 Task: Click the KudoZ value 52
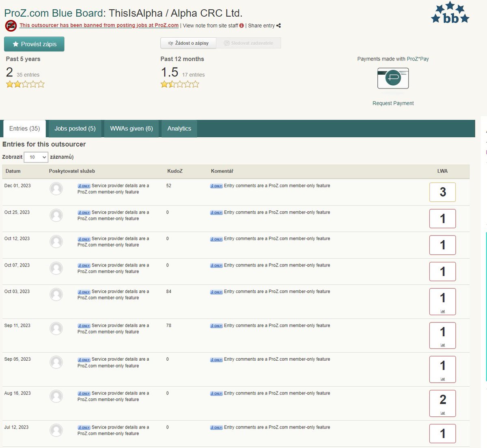tap(169, 186)
